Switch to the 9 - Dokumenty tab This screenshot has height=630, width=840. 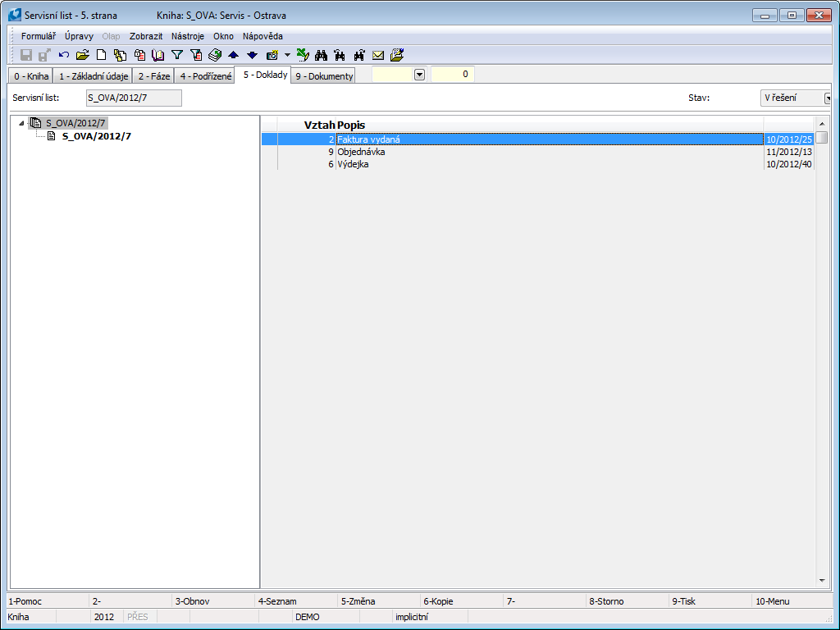tap(324, 76)
